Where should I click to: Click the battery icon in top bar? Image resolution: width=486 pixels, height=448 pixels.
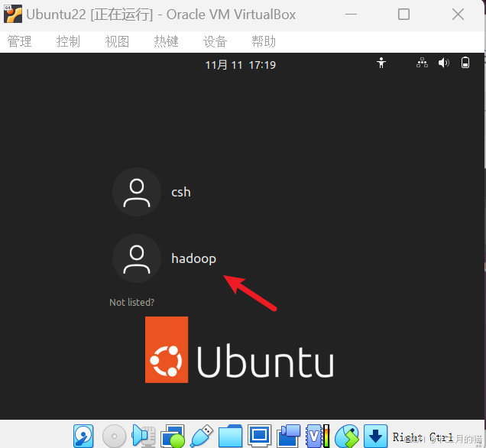click(465, 63)
